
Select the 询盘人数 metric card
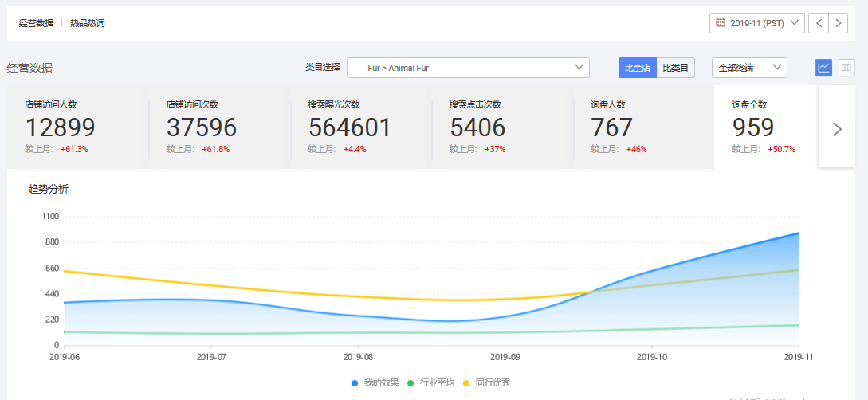click(642, 127)
